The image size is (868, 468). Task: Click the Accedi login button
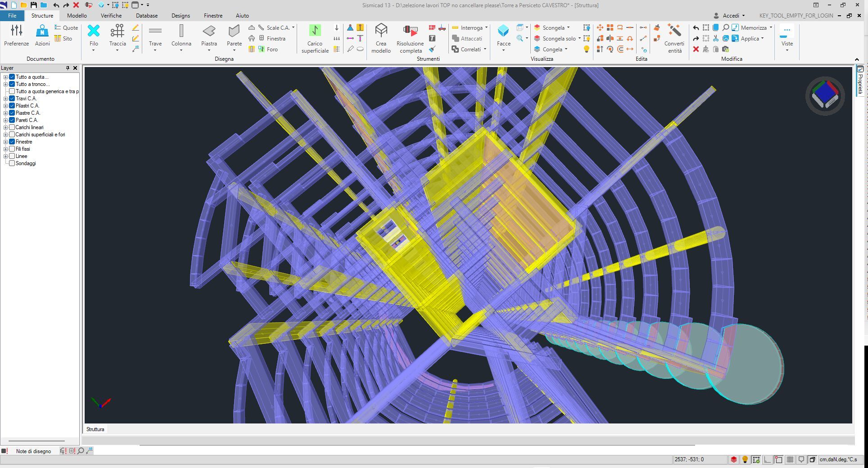click(730, 15)
